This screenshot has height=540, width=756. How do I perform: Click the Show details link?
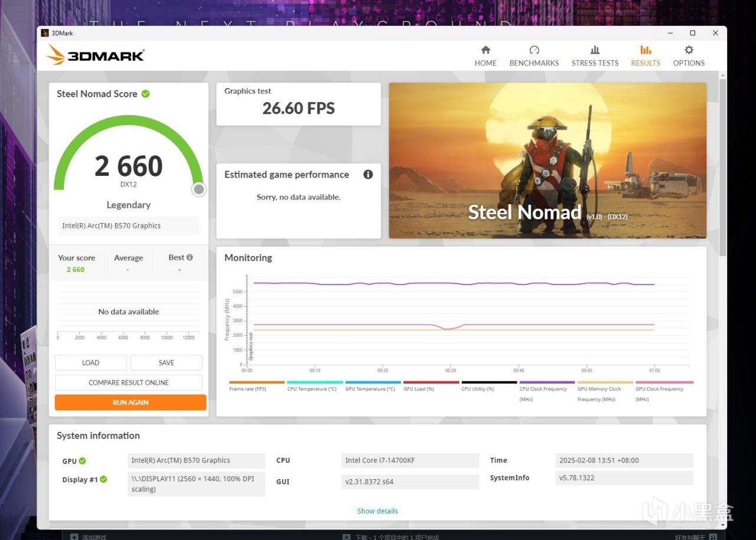pyautogui.click(x=377, y=511)
